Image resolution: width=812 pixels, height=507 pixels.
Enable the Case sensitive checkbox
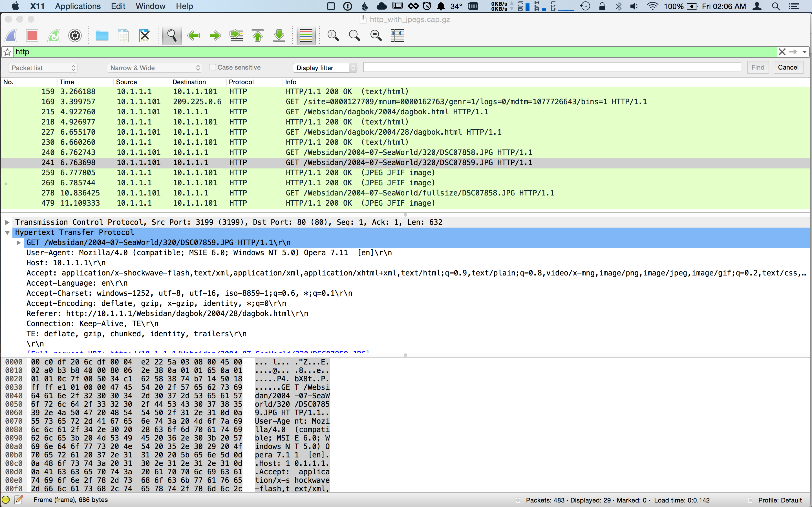pyautogui.click(x=212, y=67)
